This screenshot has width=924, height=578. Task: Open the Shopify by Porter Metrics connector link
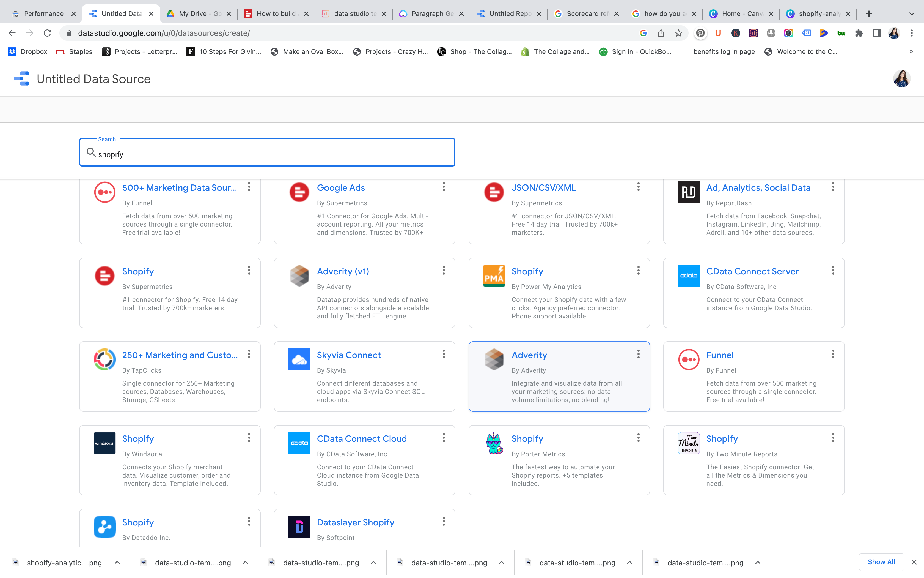click(527, 439)
